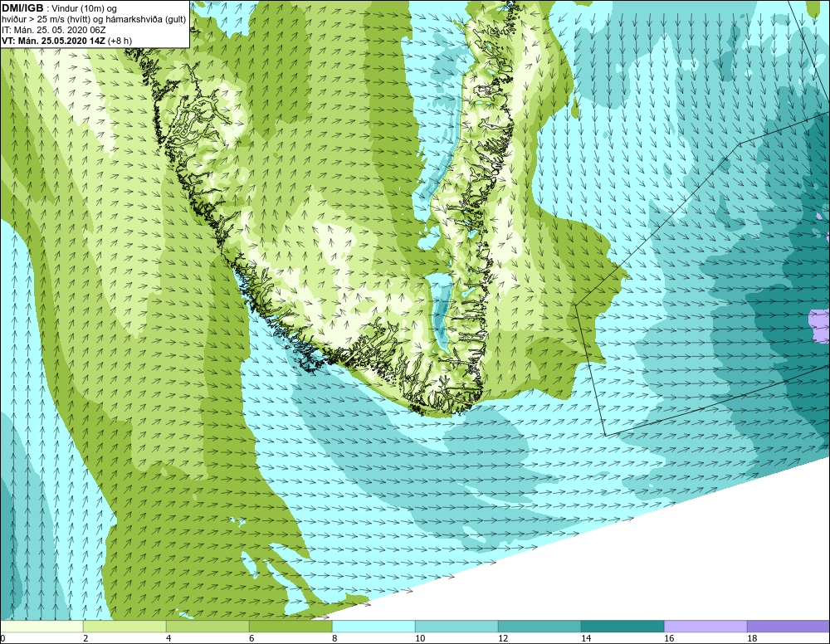Image resolution: width=830 pixels, height=644 pixels.
Task: Click the legend label '10'
Action: pyautogui.click(x=420, y=639)
